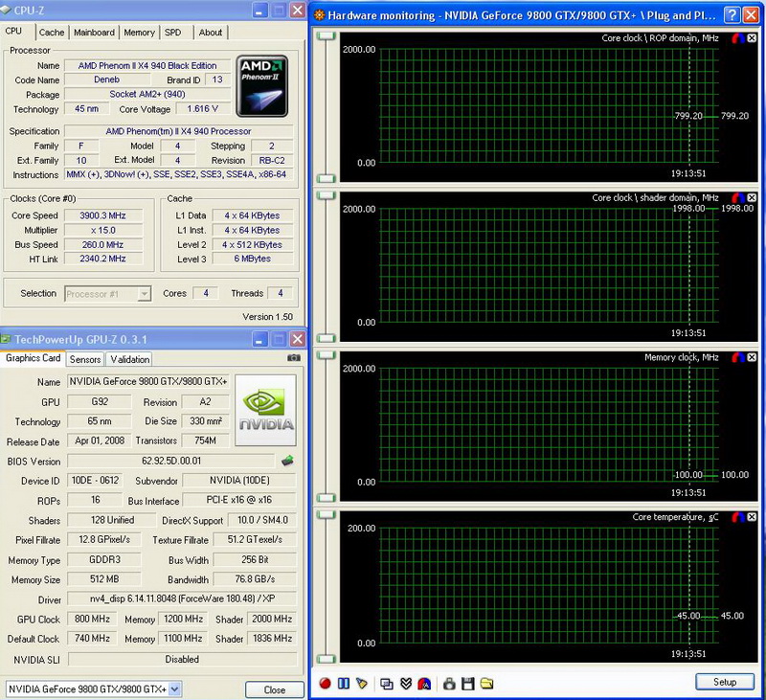Switch to the Cache tab in CPU-Z

tap(52, 33)
